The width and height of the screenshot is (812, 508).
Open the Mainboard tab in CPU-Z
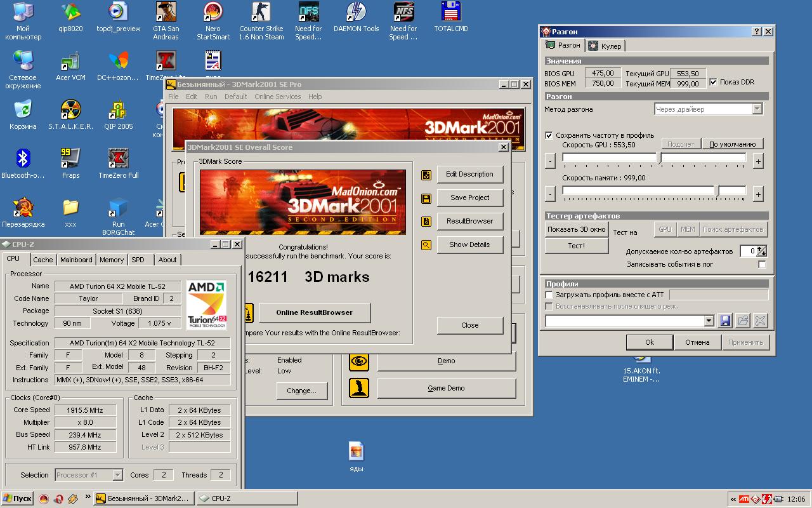pyautogui.click(x=76, y=260)
